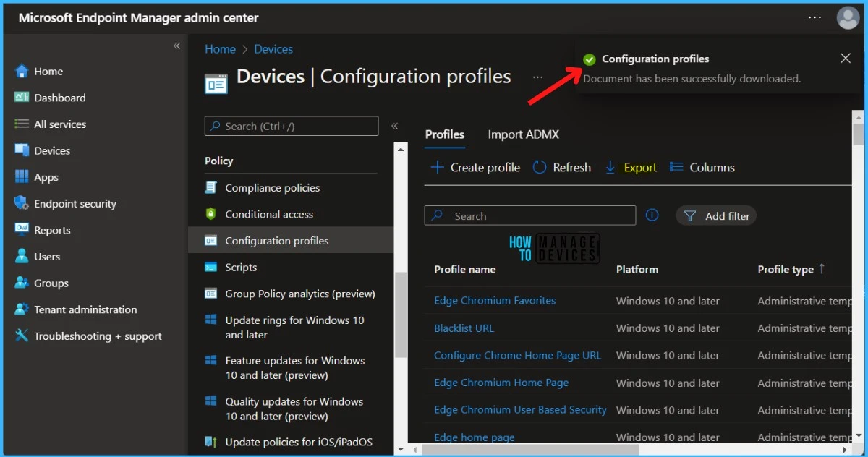868x457 pixels.
Task: Open Configuration profiles menu item
Action: (291, 241)
